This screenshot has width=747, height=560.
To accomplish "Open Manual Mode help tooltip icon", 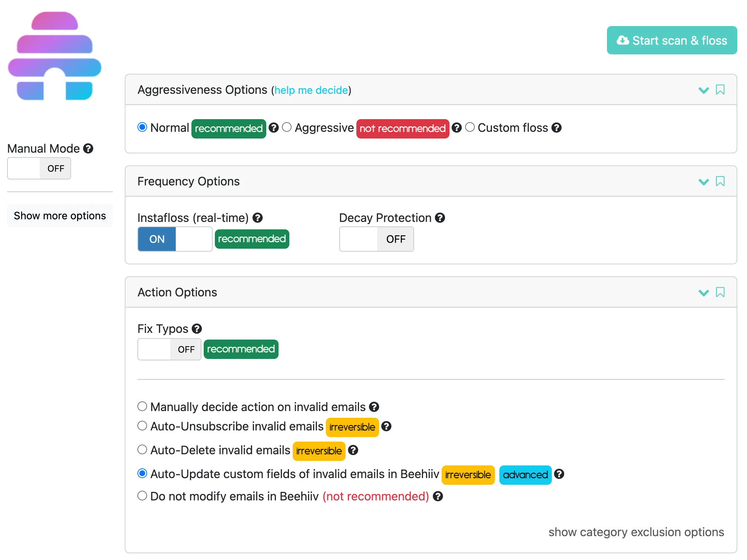I will [x=88, y=149].
